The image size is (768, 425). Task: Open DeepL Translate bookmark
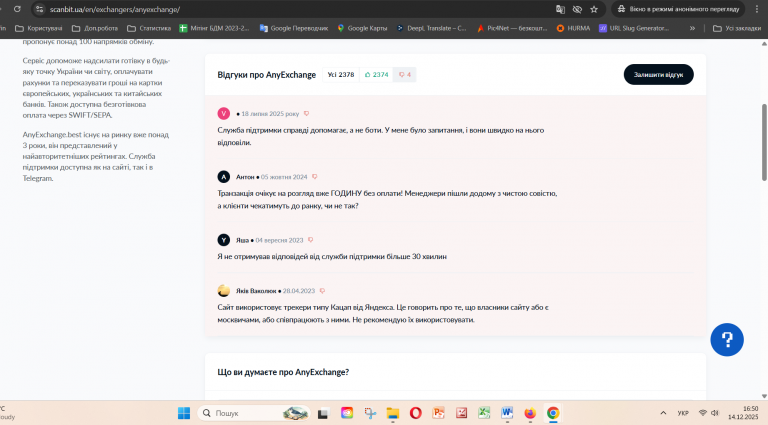432,28
